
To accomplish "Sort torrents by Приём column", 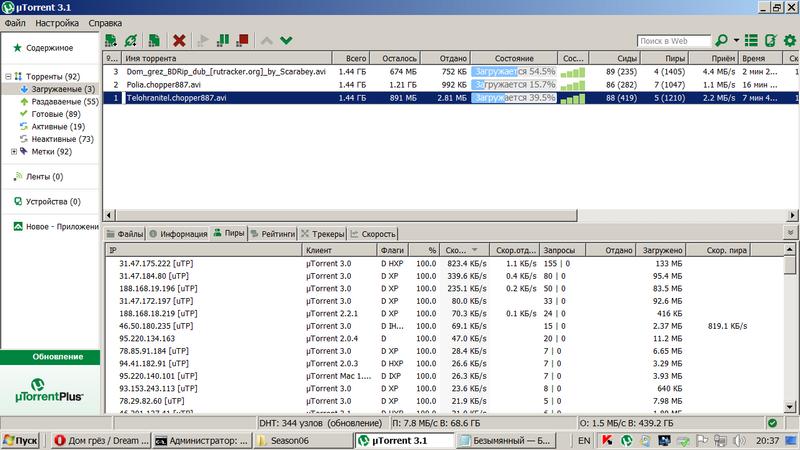I will point(713,58).
